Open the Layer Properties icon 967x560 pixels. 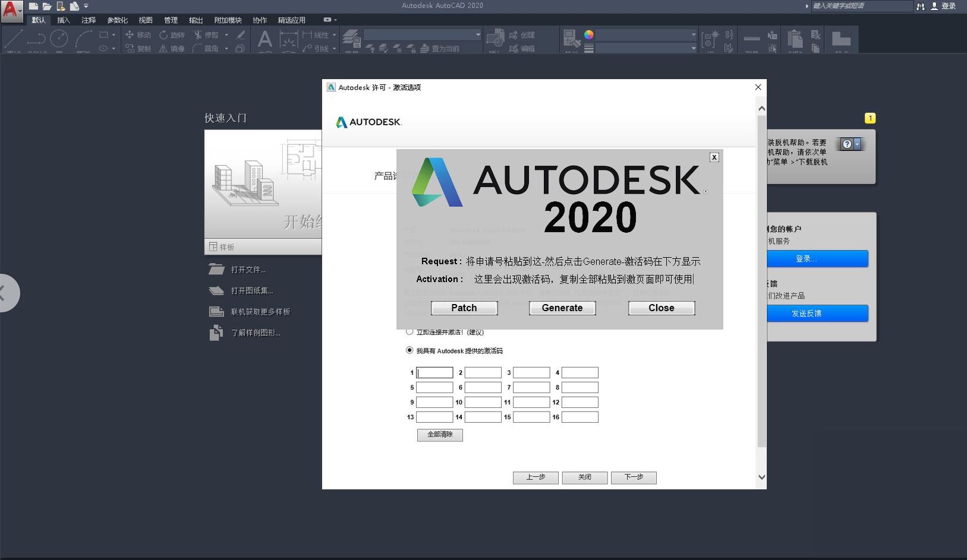tap(351, 37)
